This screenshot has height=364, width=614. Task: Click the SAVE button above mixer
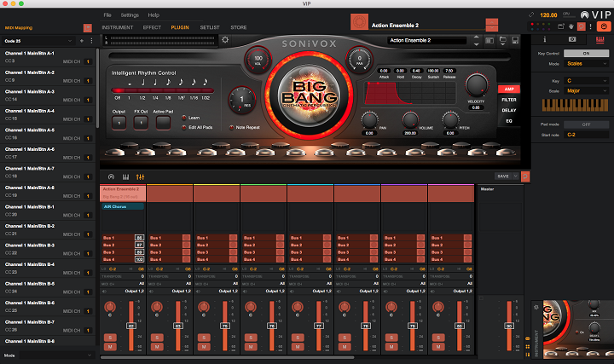click(505, 176)
